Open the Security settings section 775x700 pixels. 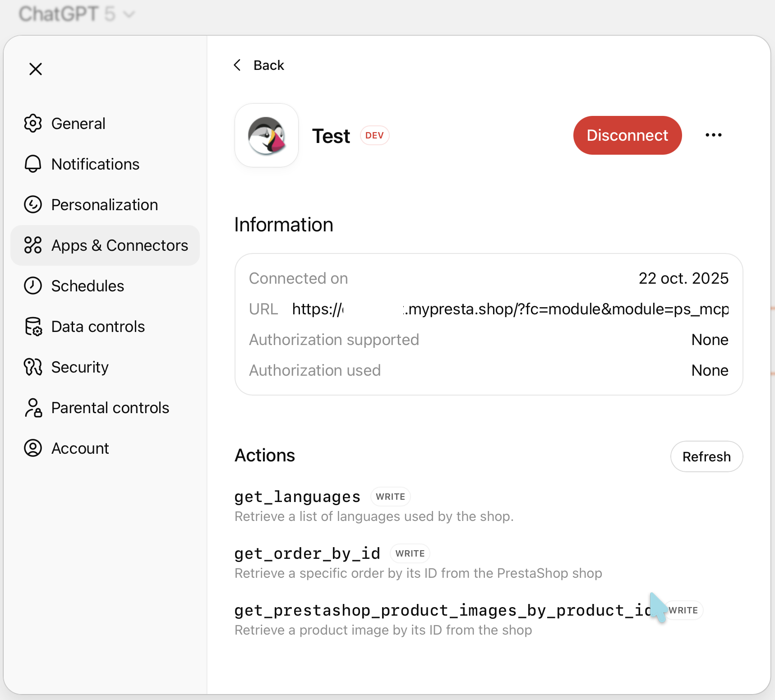pyautogui.click(x=80, y=367)
